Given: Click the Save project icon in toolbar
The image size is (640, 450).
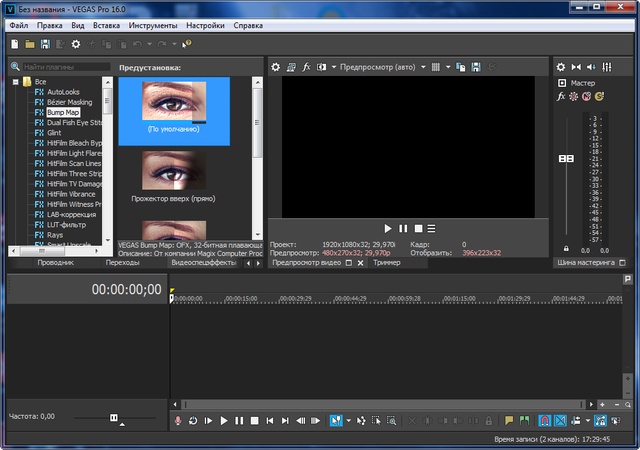Looking at the screenshot, I should [x=45, y=44].
